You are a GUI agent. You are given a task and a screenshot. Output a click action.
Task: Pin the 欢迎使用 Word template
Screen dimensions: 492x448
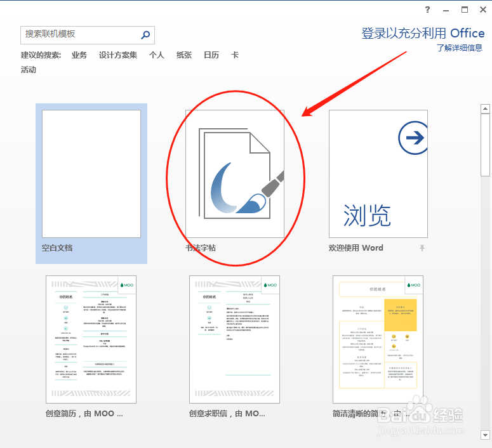pos(422,248)
